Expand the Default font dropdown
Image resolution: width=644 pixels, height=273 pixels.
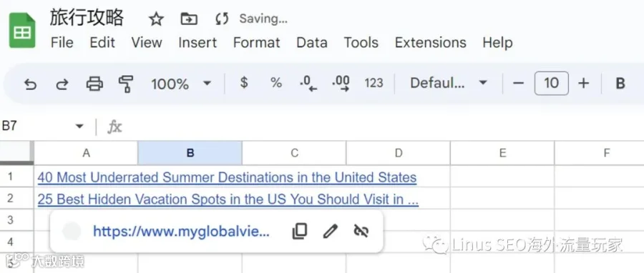coord(449,83)
